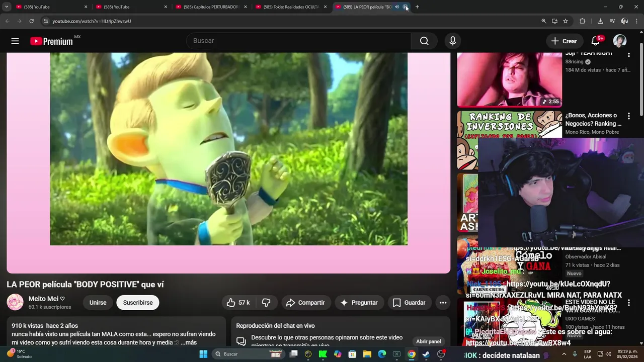Open options for Bonos, Acciones o Negocios video
Viewport: 644px width, 362px height.
click(628, 116)
